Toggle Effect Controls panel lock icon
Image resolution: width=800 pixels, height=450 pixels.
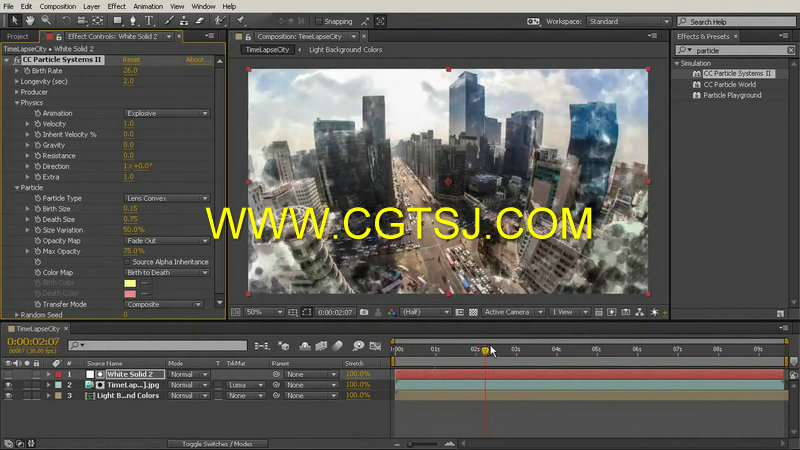[59, 37]
